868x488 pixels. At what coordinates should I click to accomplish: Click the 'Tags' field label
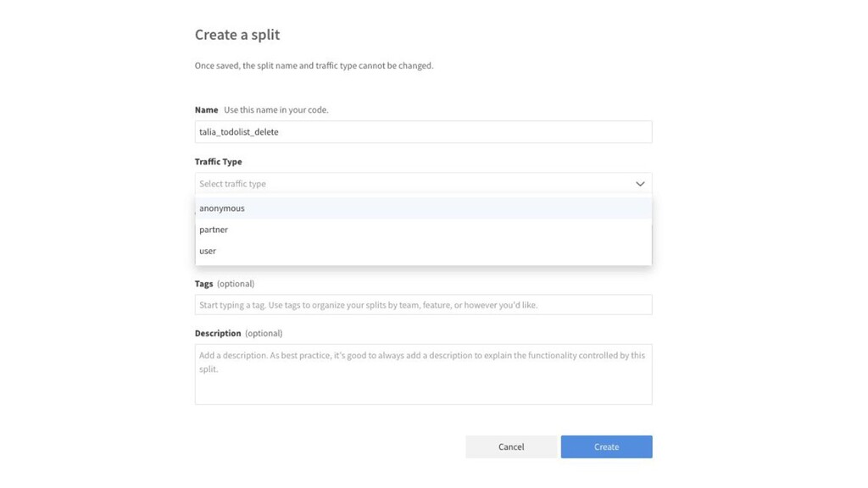coord(203,284)
